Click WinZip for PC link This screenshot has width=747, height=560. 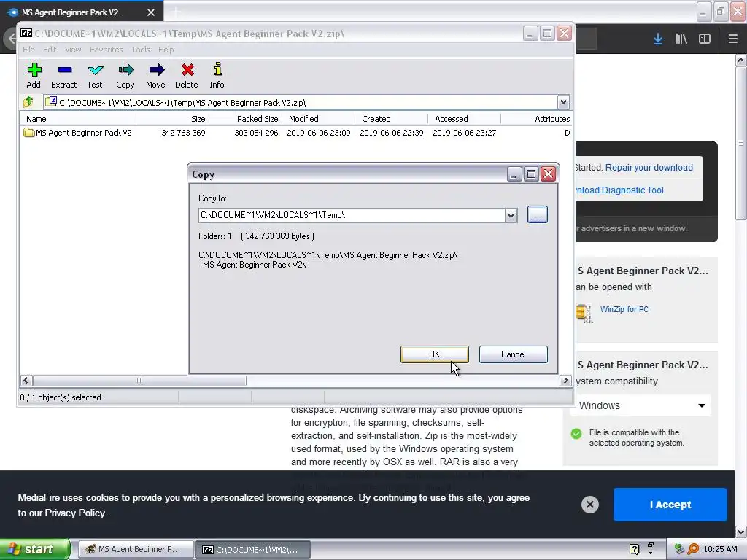tap(624, 309)
